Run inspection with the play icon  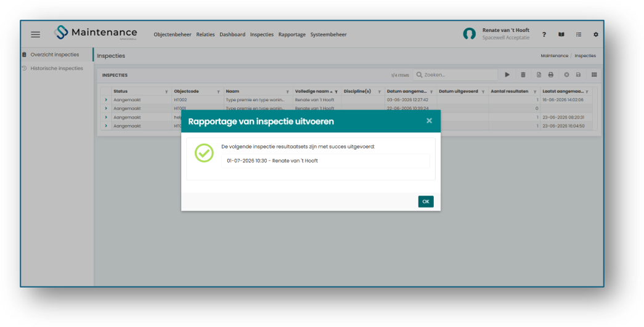(x=507, y=75)
